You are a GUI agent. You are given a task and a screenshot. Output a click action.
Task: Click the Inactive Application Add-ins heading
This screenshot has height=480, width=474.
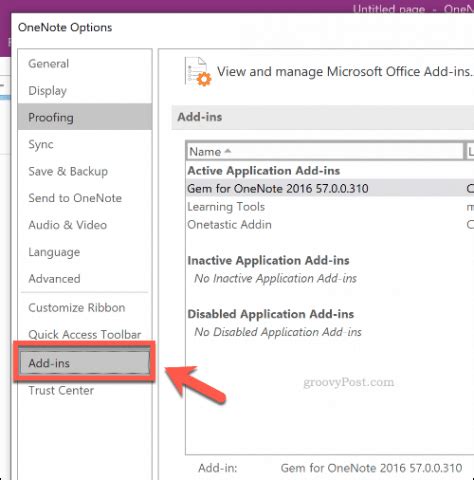pyautogui.click(x=268, y=260)
